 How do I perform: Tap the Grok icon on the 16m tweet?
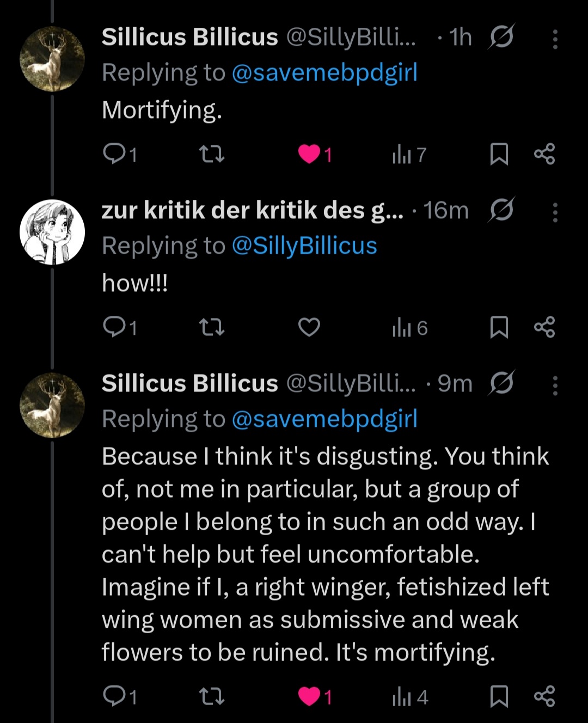tap(501, 210)
